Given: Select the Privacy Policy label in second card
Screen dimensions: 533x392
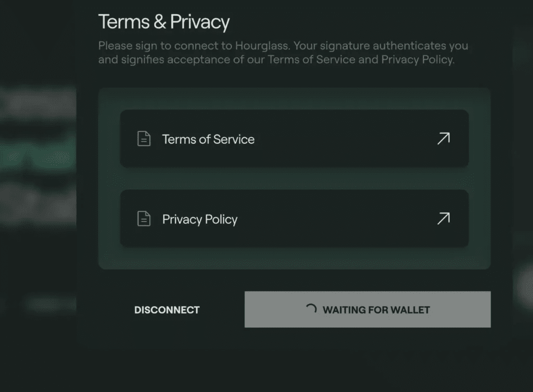Looking at the screenshot, I should (200, 219).
